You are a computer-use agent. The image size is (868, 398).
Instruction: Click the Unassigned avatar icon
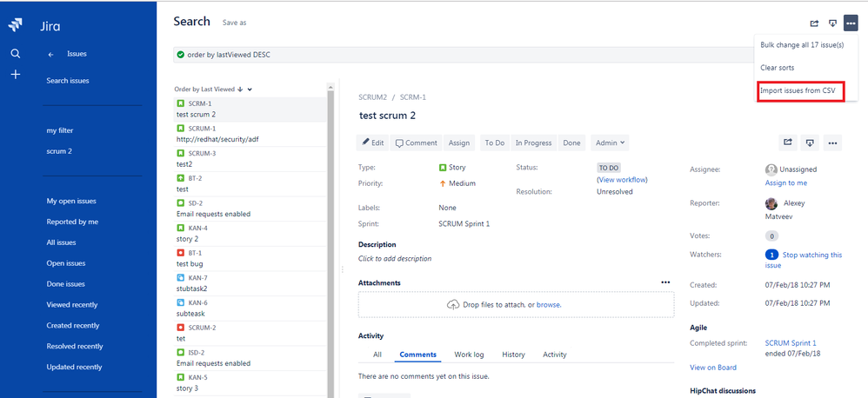coord(771,169)
